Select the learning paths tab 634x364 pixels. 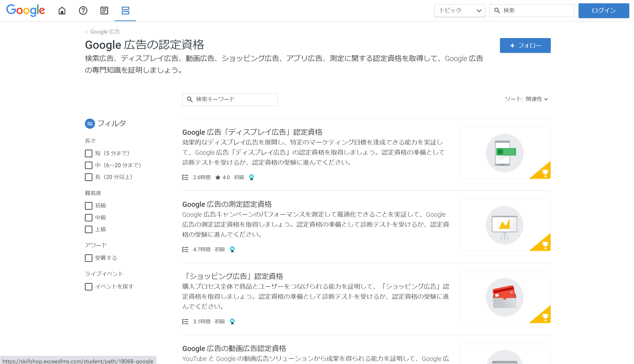point(125,11)
